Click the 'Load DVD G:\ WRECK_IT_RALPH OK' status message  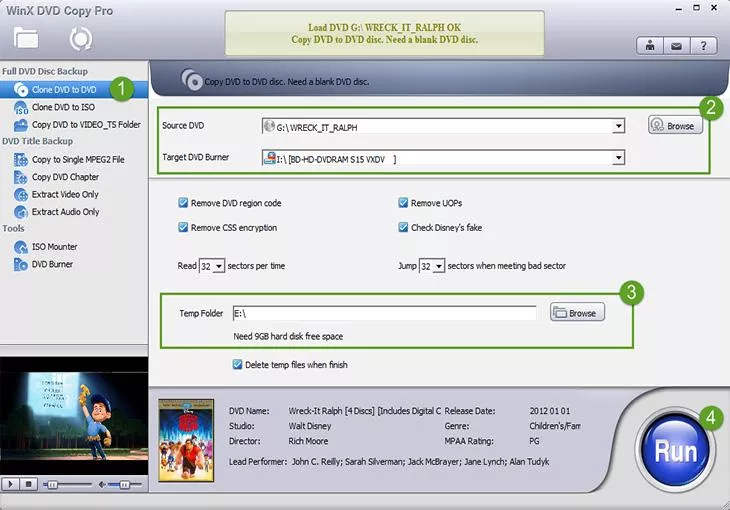[x=385, y=27]
